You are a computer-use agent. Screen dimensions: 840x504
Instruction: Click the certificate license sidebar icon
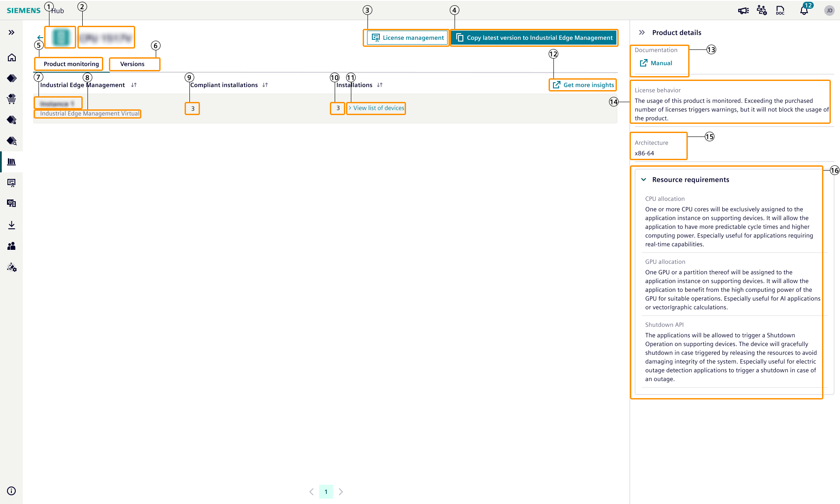coord(12,183)
